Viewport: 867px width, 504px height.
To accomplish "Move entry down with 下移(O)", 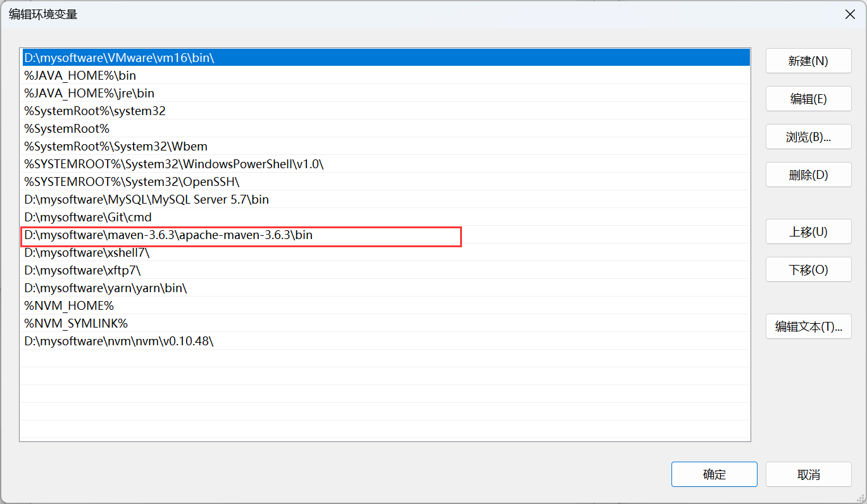I will pyautogui.click(x=808, y=270).
